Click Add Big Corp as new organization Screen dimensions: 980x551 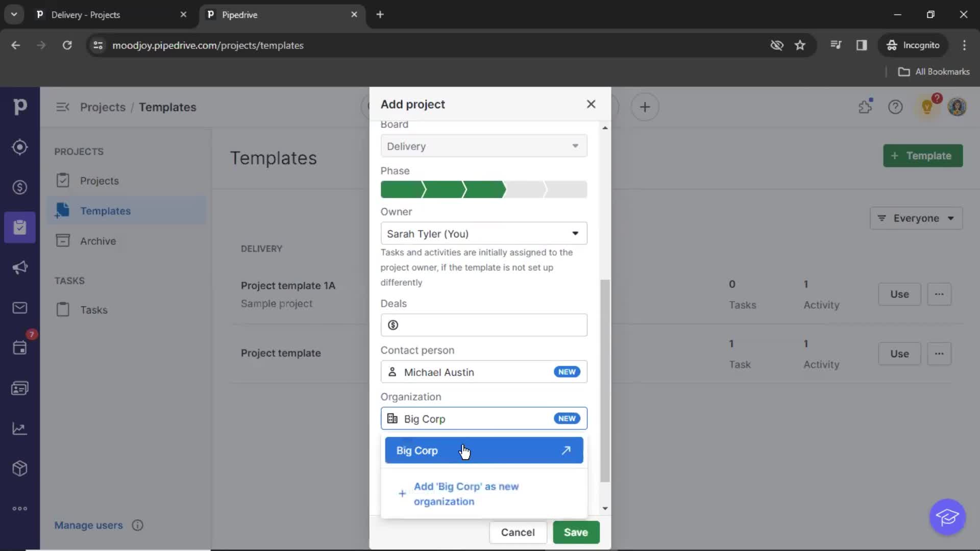[467, 493]
